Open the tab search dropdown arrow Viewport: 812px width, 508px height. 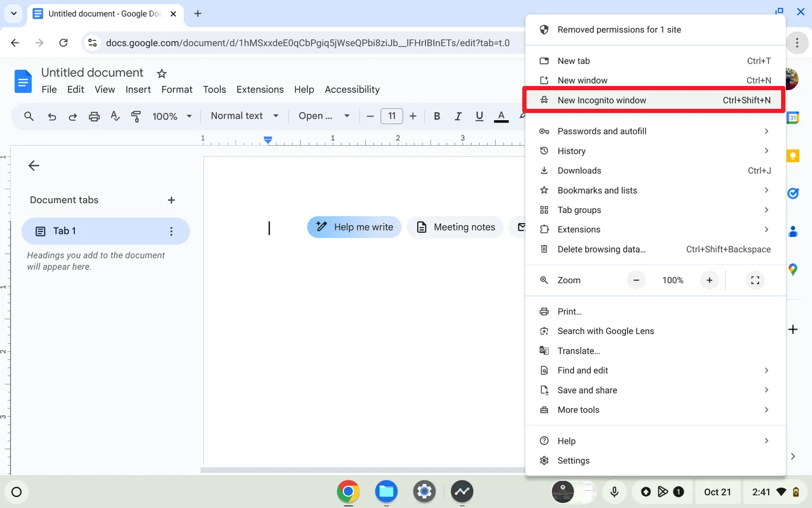coord(14,13)
